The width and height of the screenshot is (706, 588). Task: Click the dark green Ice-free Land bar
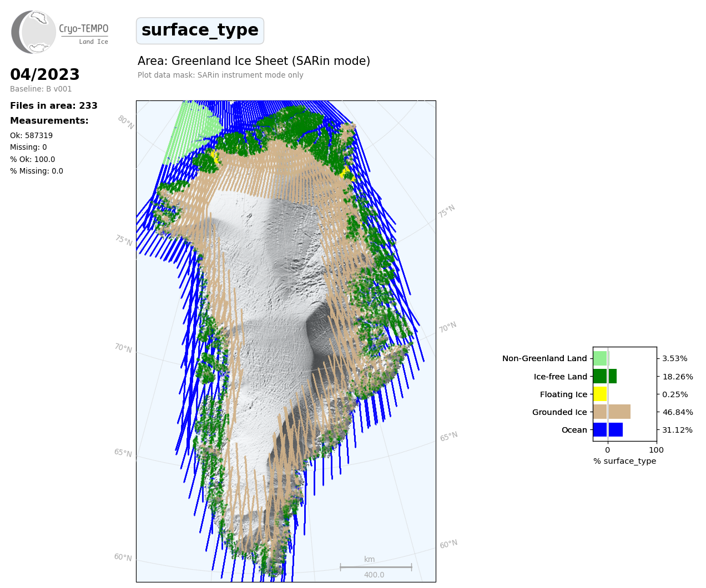click(605, 376)
